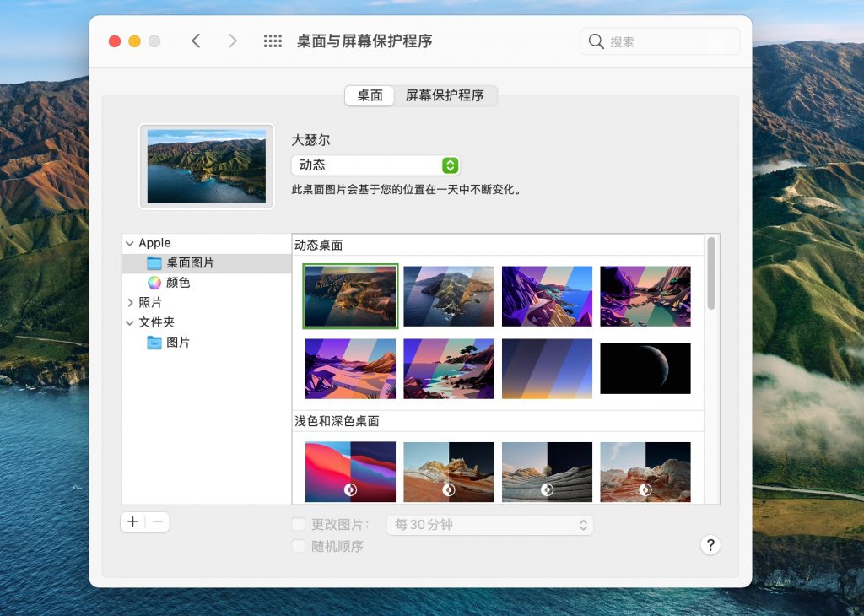Toggle the 随机顺序 checkbox
This screenshot has width=864, height=616.
[298, 546]
